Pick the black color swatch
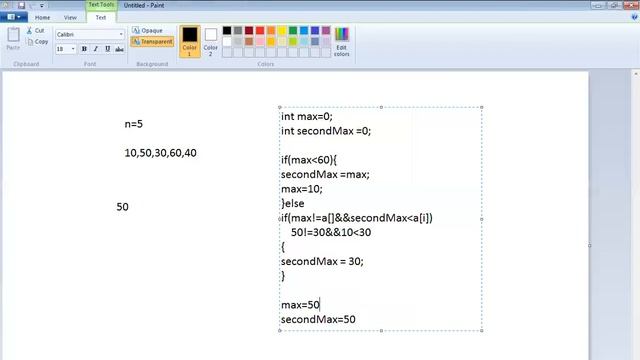Viewport: 640px width, 360px height. pos(227,30)
